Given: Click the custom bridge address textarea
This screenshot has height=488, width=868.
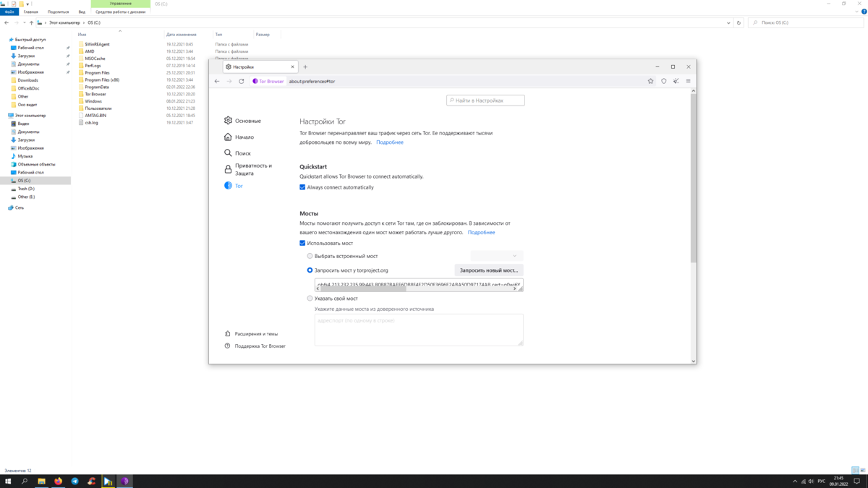Looking at the screenshot, I should pyautogui.click(x=419, y=330).
